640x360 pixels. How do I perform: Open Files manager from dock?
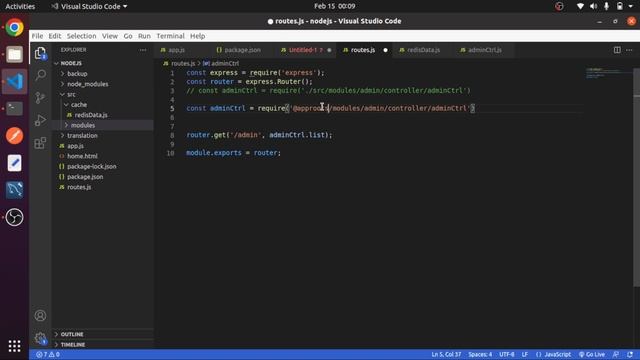tap(14, 54)
